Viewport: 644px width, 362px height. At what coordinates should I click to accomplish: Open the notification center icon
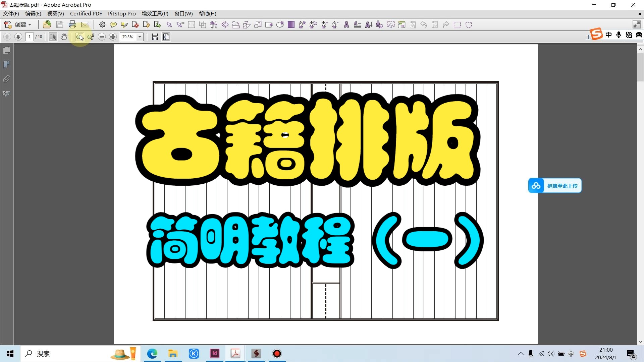pyautogui.click(x=631, y=354)
